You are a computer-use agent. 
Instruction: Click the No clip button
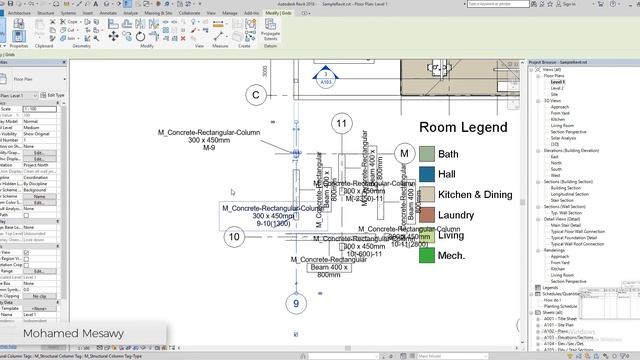point(39,296)
